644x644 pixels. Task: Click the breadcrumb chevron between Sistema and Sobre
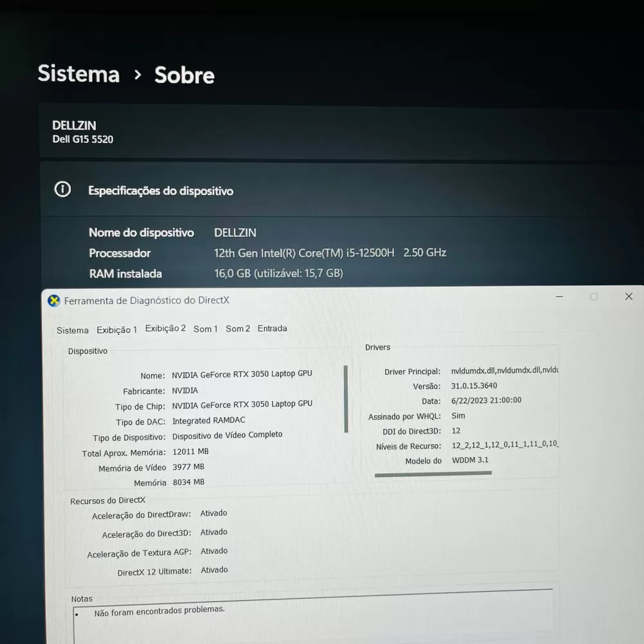[138, 75]
